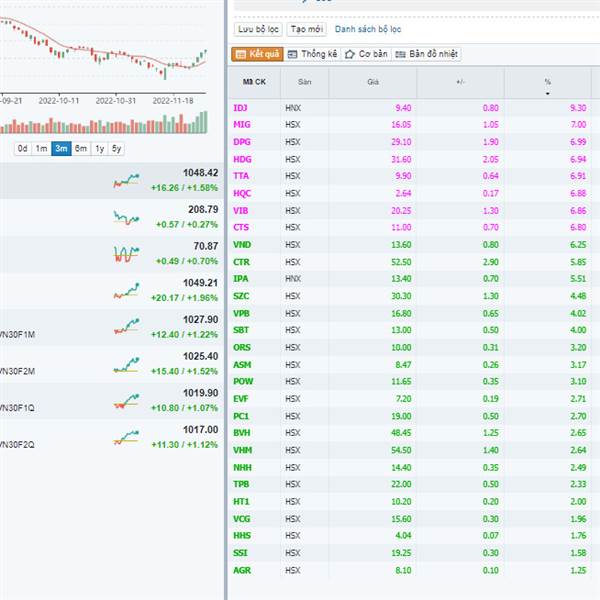Click the sparkline beside index value 1049.21
This screenshot has width=600, height=600.
[126, 291]
